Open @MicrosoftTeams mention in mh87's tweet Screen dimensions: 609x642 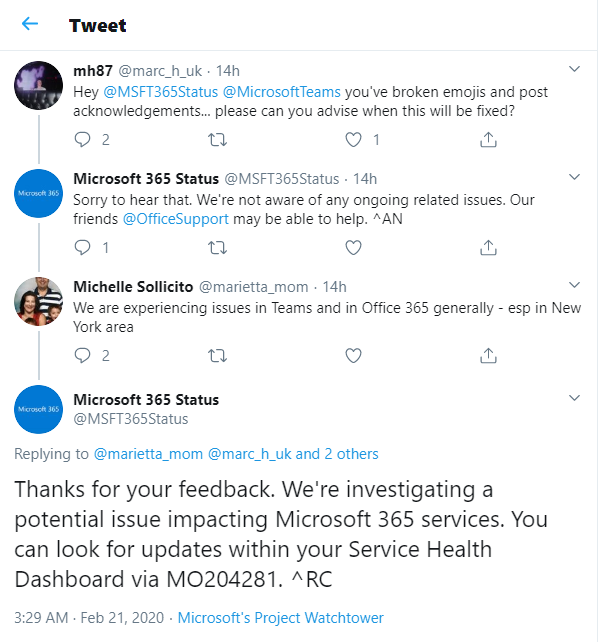point(282,92)
